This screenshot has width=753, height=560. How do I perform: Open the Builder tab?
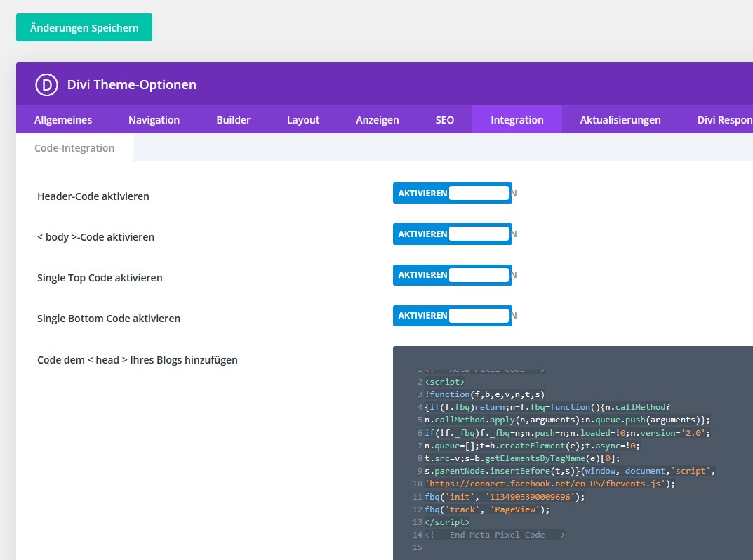[x=234, y=119]
